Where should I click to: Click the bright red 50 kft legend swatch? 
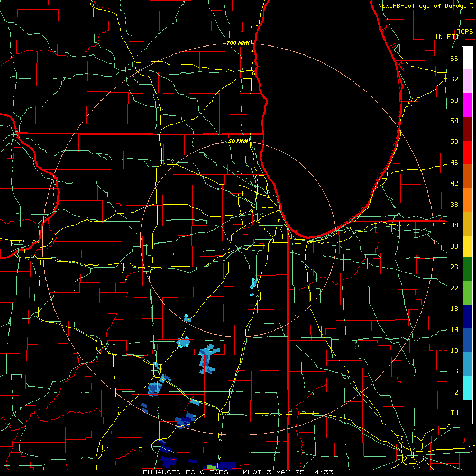[x=467, y=152]
